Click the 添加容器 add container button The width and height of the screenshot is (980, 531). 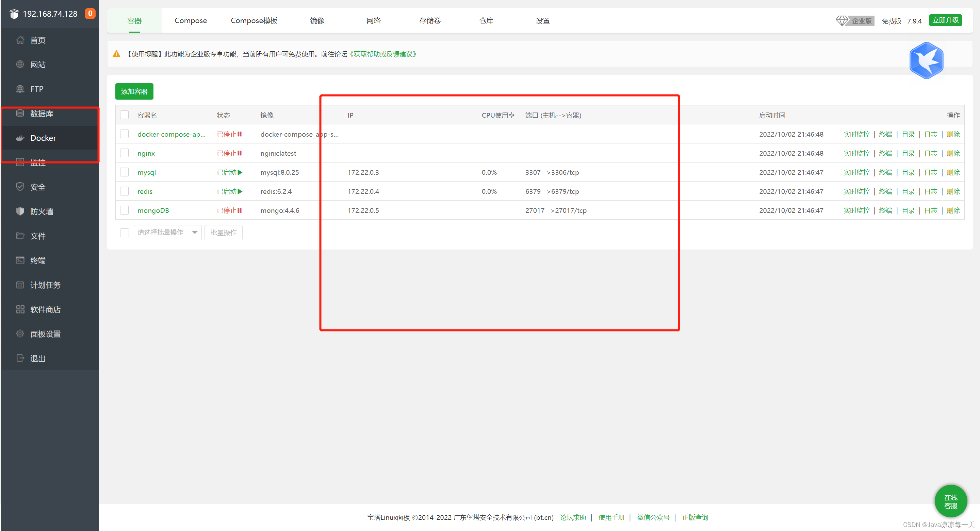[134, 91]
